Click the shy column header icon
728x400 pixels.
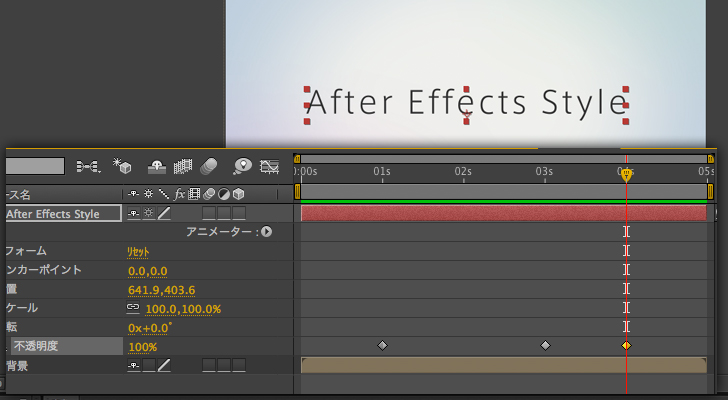point(134,194)
